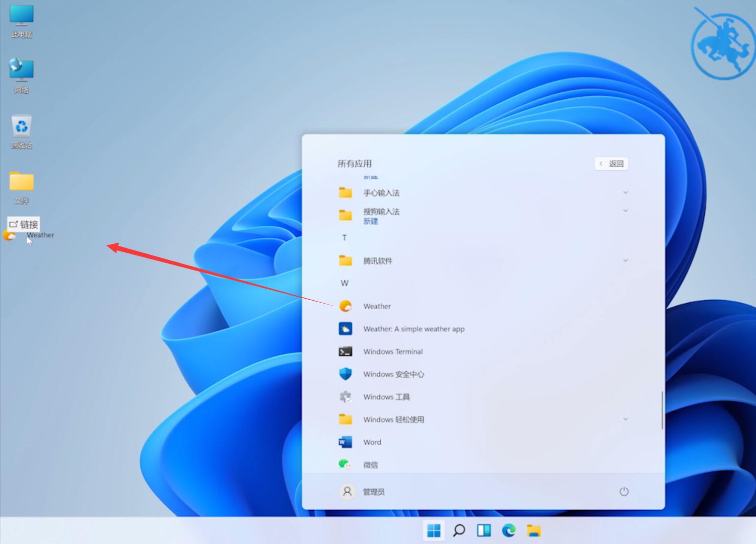Expand the 腾讯软件 folder chevron
Viewport: 756px width, 544px height.
[626, 260]
